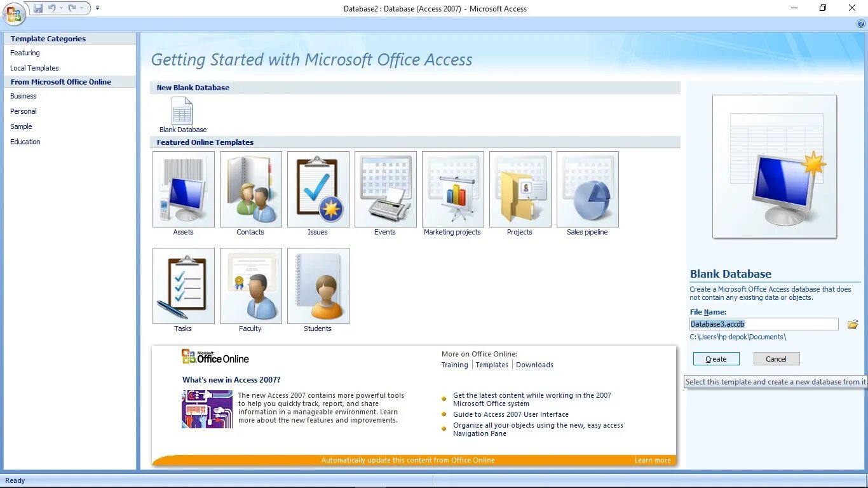Open the Office Button menu
The height and width of the screenshot is (488, 868).
tap(14, 13)
